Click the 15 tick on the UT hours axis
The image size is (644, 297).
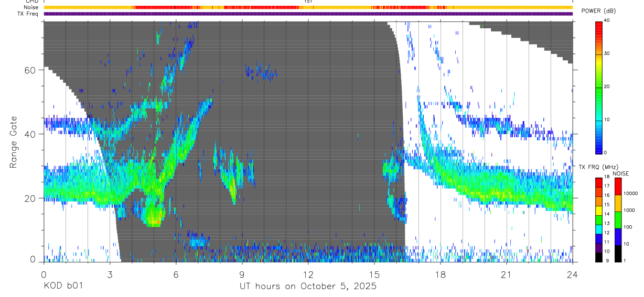[374, 273]
